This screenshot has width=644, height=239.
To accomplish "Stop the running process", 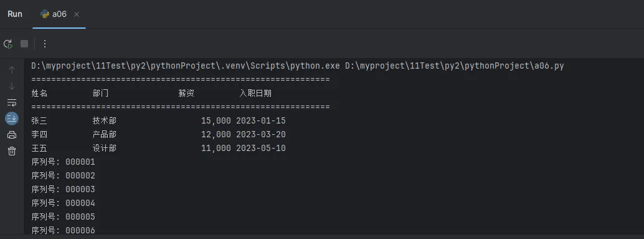I will pyautogui.click(x=24, y=44).
